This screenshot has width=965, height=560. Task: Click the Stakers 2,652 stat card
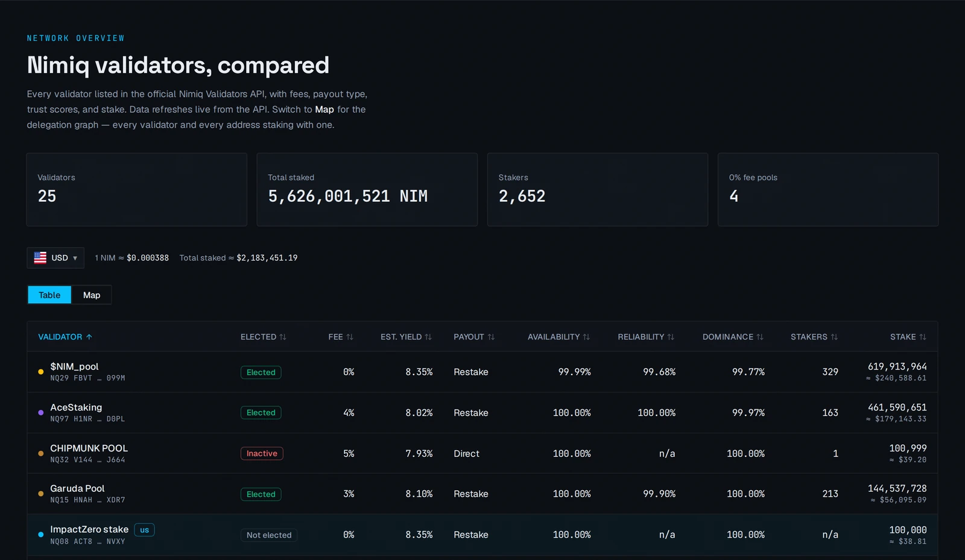[x=598, y=189]
